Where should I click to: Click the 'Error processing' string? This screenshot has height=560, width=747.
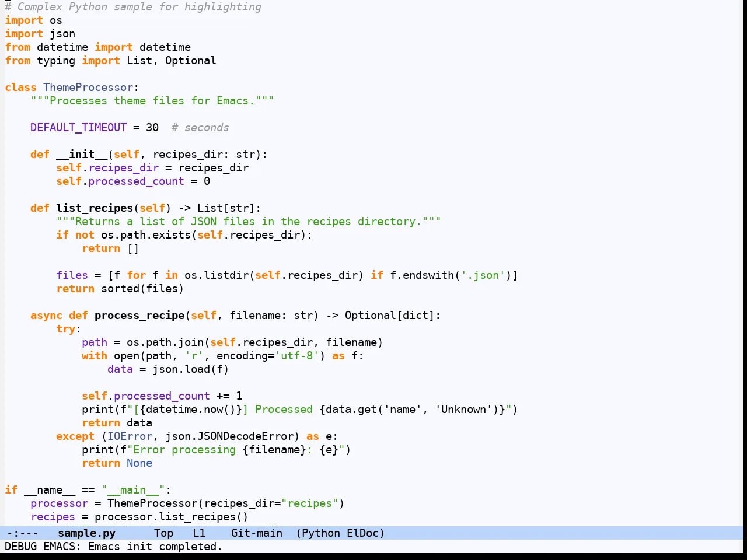tap(184, 450)
